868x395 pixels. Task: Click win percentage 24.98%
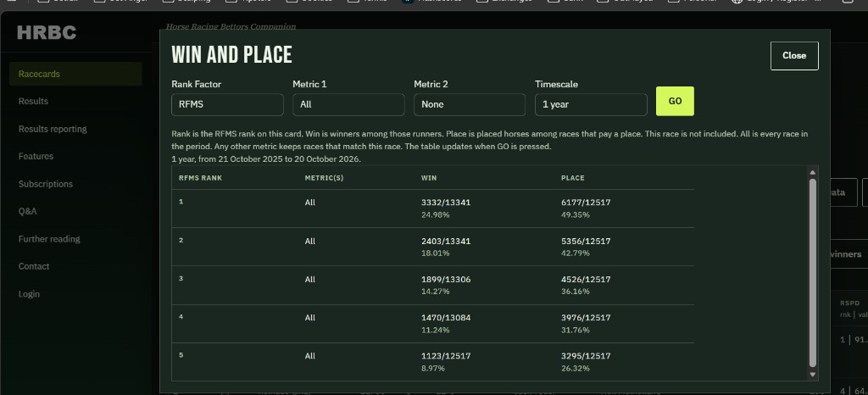pyautogui.click(x=436, y=214)
